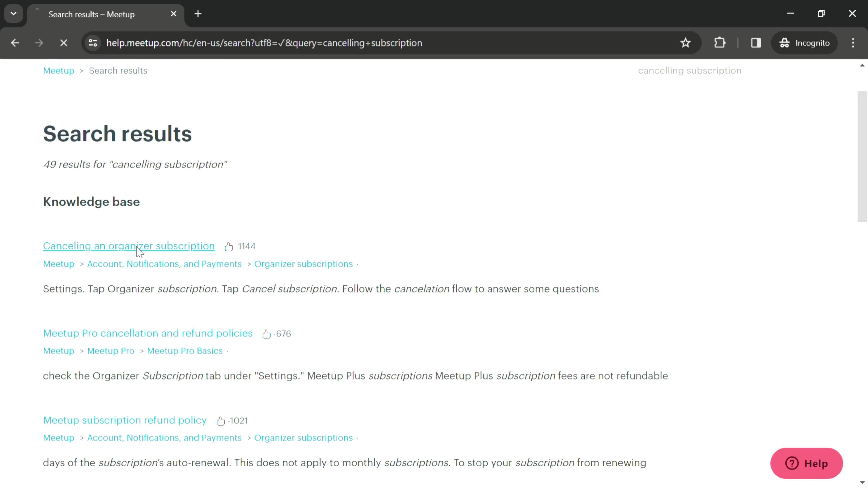The height and width of the screenshot is (488, 868).
Task: Minimize the browser window
Action: point(790,14)
